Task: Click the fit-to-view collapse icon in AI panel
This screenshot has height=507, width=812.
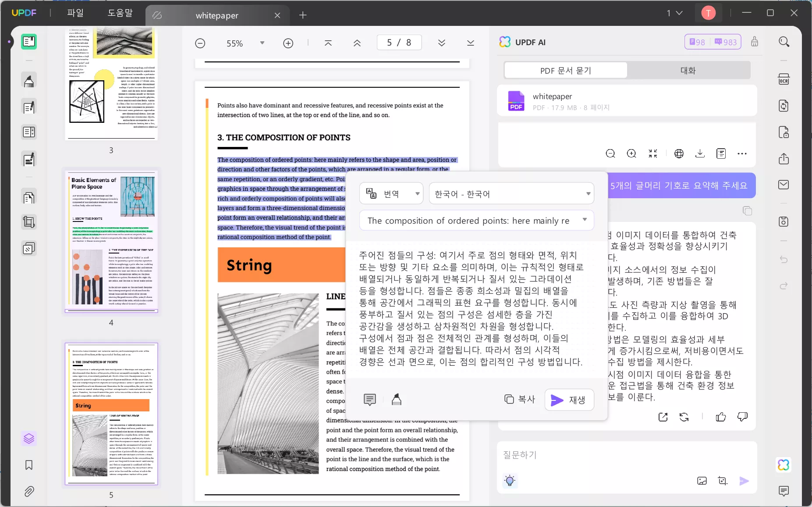Action: coord(653,154)
